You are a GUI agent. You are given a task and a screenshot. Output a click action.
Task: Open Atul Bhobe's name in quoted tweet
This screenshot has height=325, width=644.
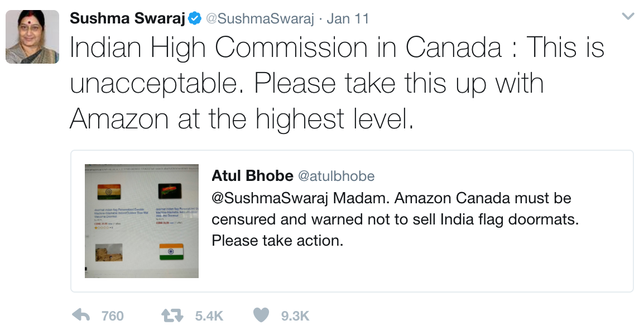point(252,176)
